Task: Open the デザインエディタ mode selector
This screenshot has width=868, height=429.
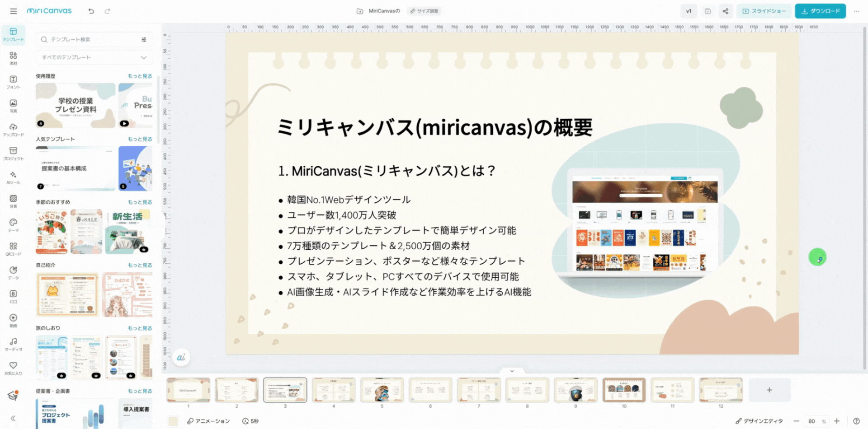Action: tap(759, 421)
